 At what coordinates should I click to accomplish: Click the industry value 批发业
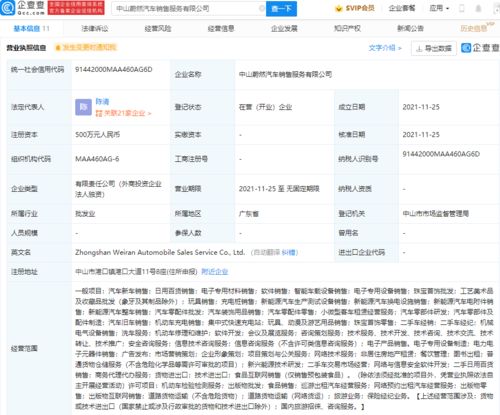coord(85,214)
